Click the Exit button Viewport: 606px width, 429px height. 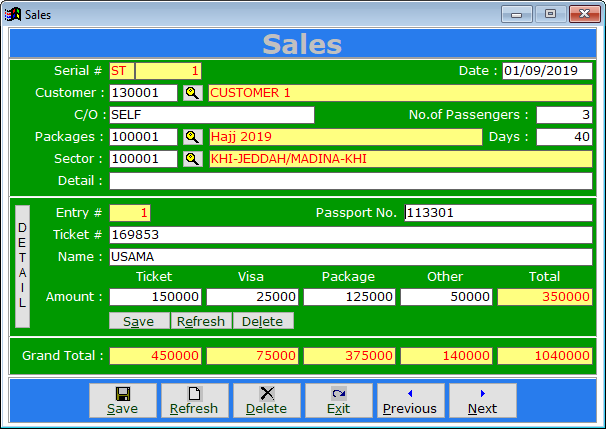[x=339, y=400]
